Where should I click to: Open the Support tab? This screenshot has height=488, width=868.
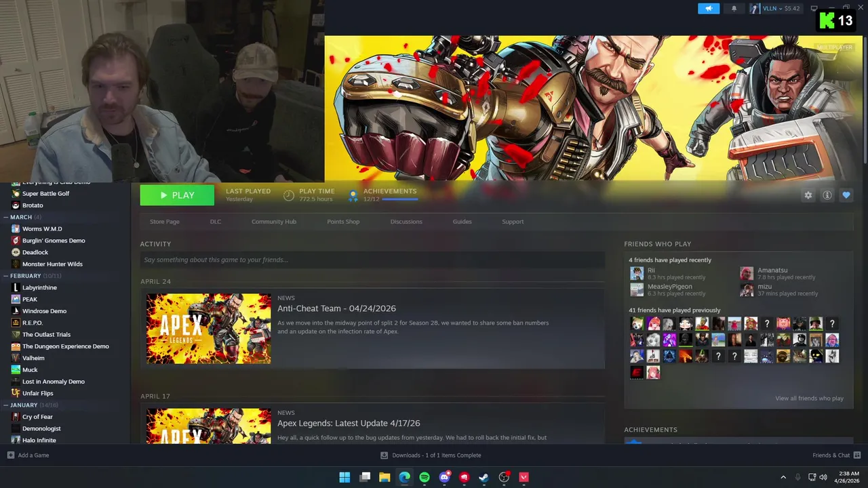pos(513,222)
